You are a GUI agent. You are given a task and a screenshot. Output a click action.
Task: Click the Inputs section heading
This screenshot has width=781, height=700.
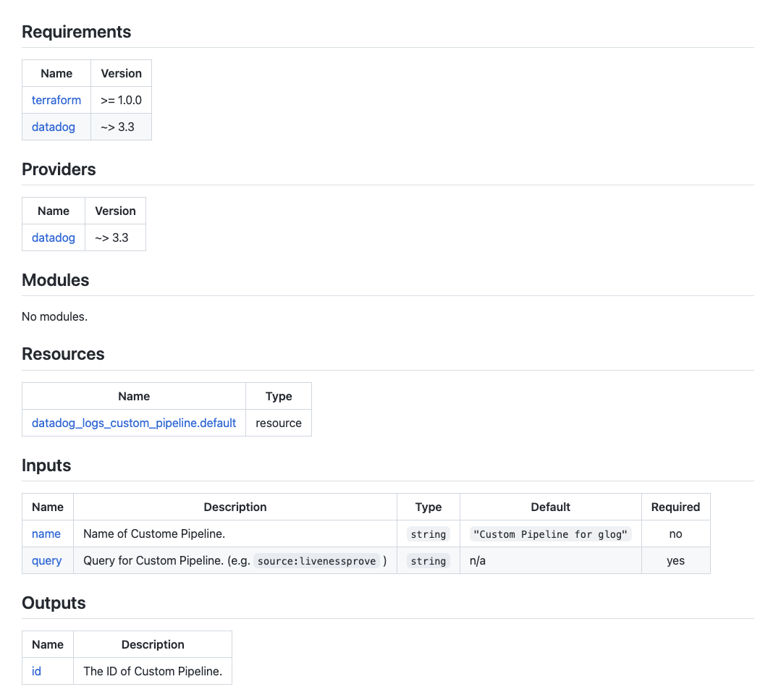[46, 465]
